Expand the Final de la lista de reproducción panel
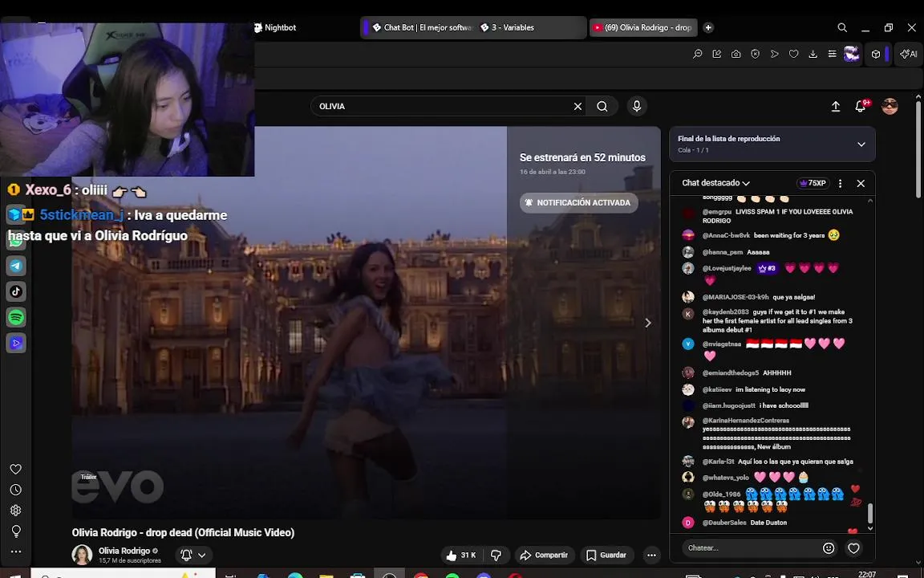 click(861, 144)
